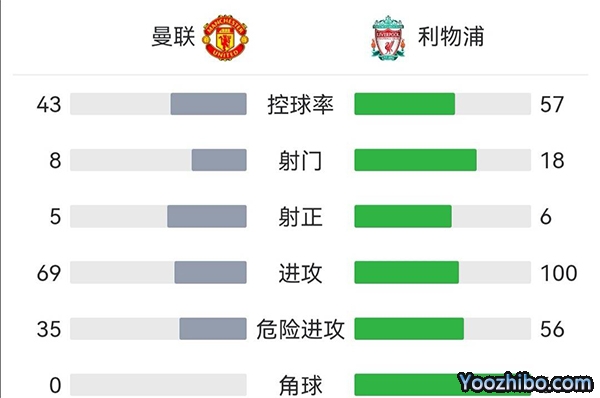Select the 曼联 team name
The width and height of the screenshot is (600, 398).
173,37
